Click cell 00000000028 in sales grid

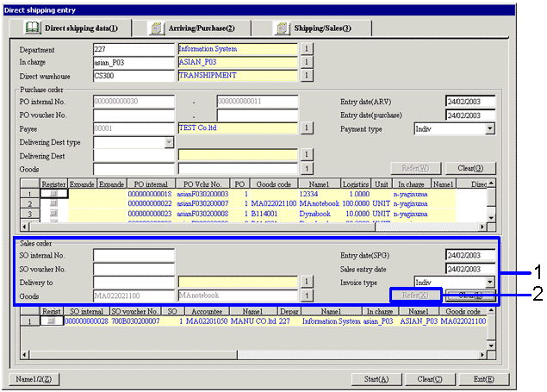(x=87, y=320)
